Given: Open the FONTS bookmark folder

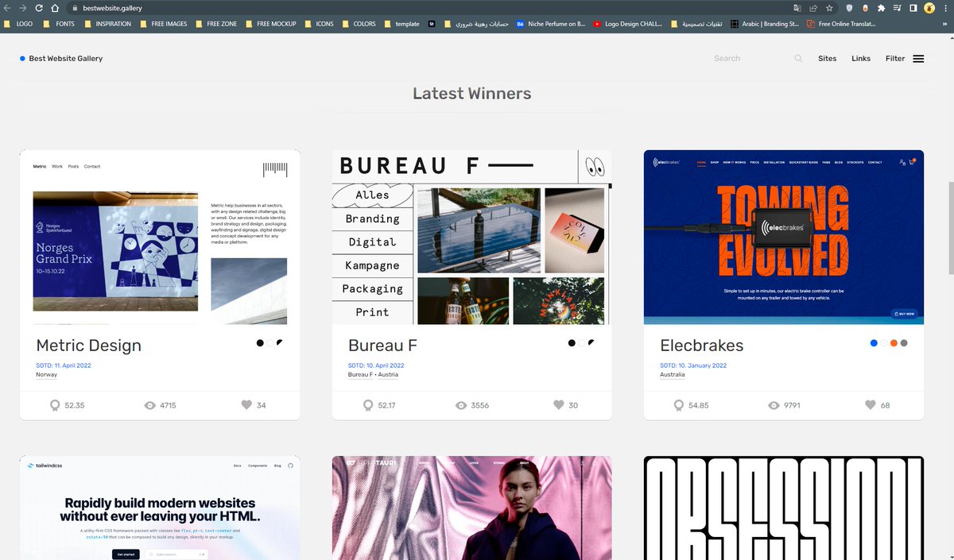Looking at the screenshot, I should click(x=59, y=24).
